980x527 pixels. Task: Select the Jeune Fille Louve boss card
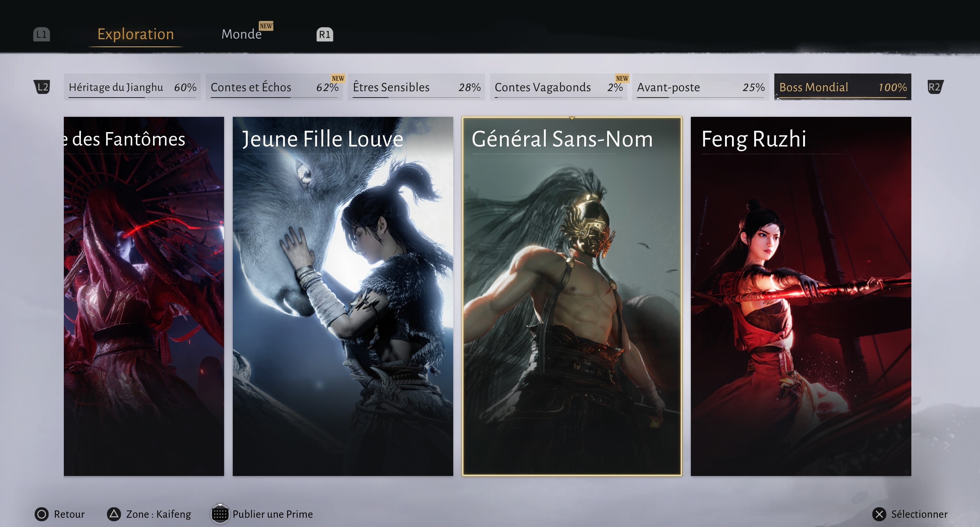click(x=343, y=296)
